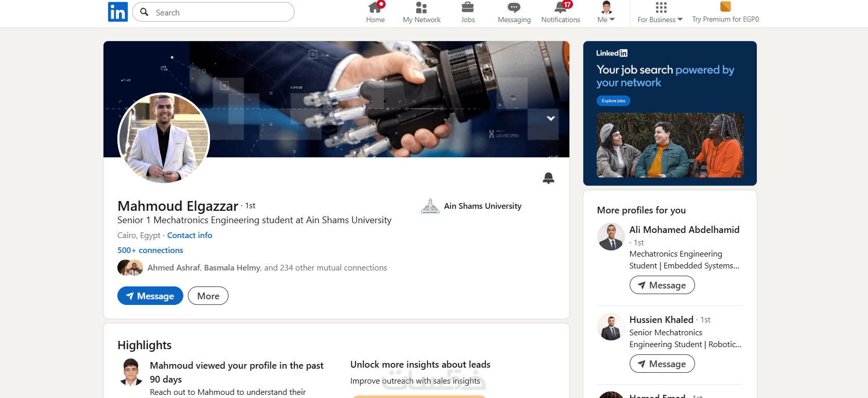Toggle the notification bell for this profile
This screenshot has width=868, height=398.
coord(549,178)
